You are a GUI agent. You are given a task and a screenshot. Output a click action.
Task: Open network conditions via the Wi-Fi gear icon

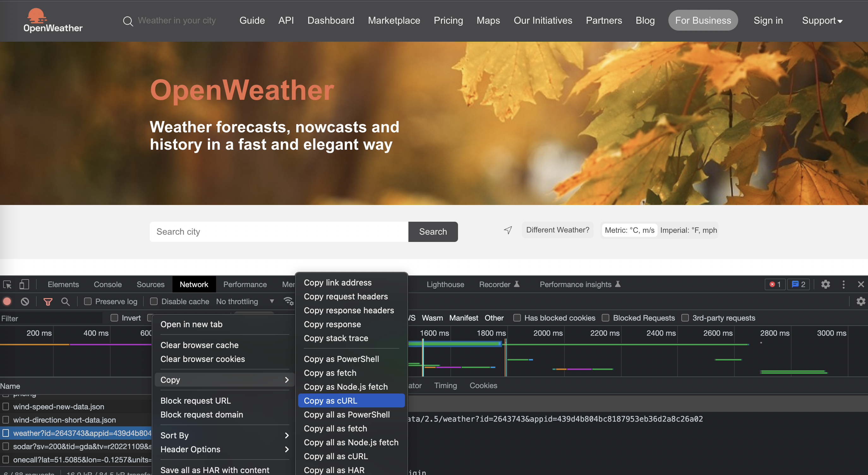(288, 301)
